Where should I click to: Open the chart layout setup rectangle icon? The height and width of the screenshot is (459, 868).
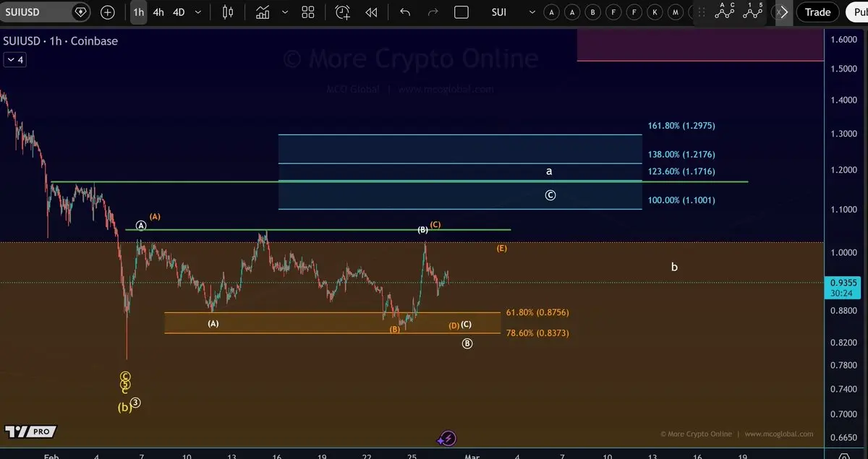coord(461,12)
